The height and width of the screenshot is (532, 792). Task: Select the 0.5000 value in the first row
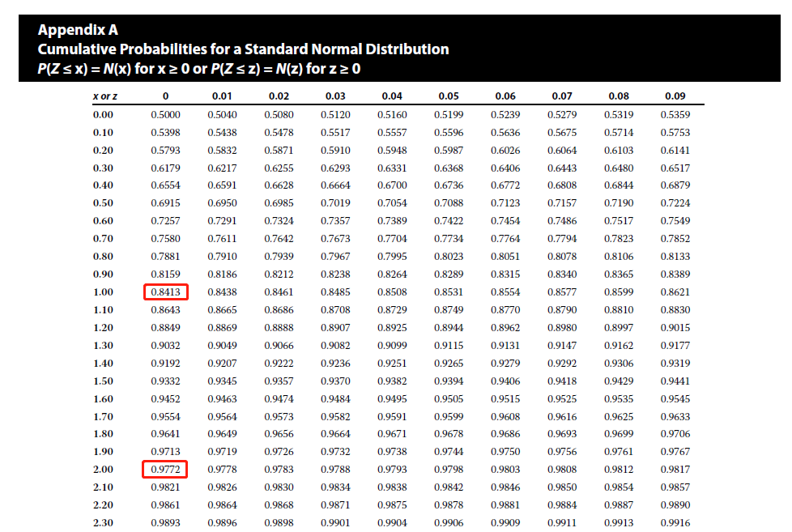click(x=166, y=115)
